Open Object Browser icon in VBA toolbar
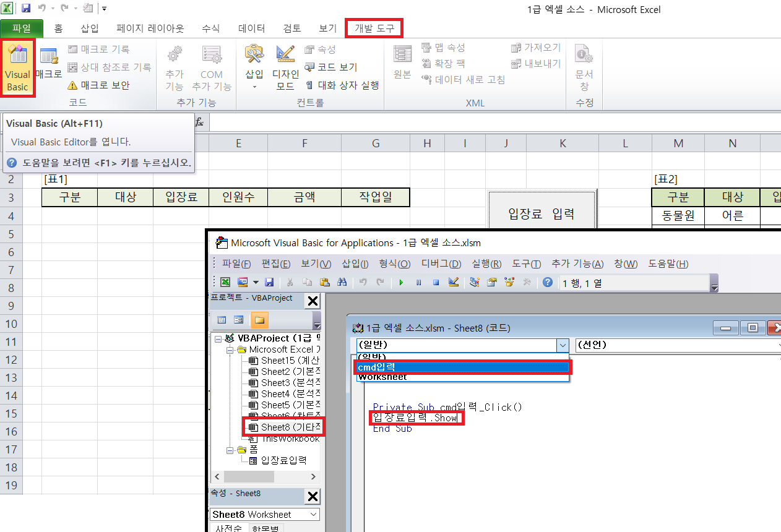The image size is (781, 532). (509, 282)
